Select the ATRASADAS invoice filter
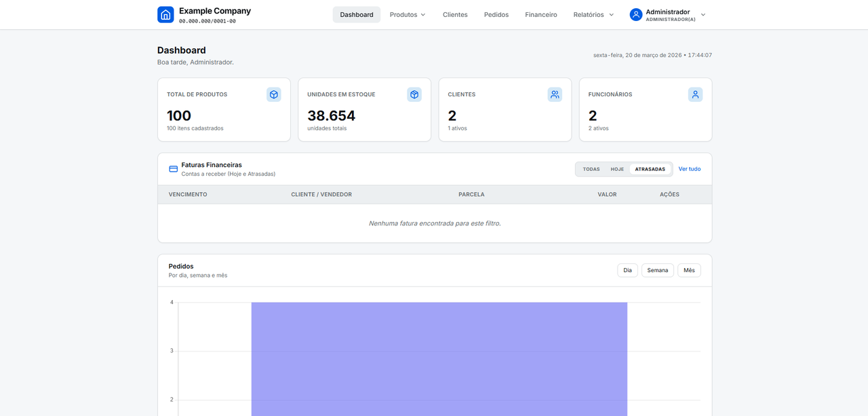Viewport: 868px width, 416px height. click(650, 169)
